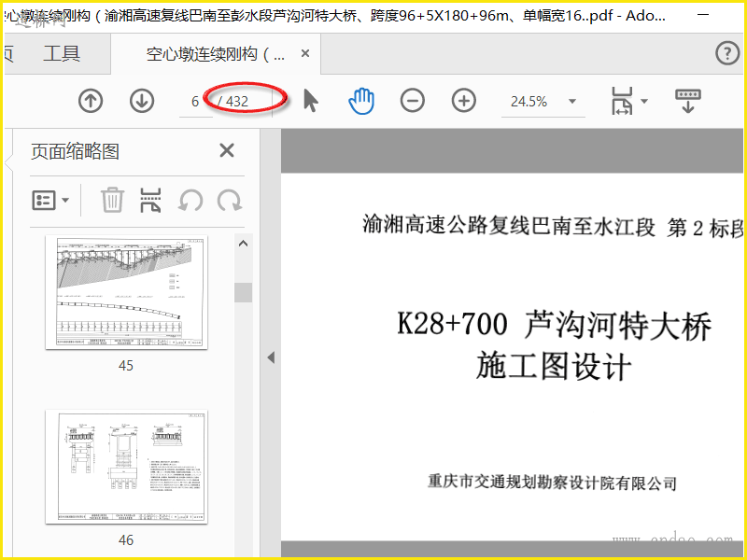
Task: Go to previous page with up arrow
Action: [91, 101]
